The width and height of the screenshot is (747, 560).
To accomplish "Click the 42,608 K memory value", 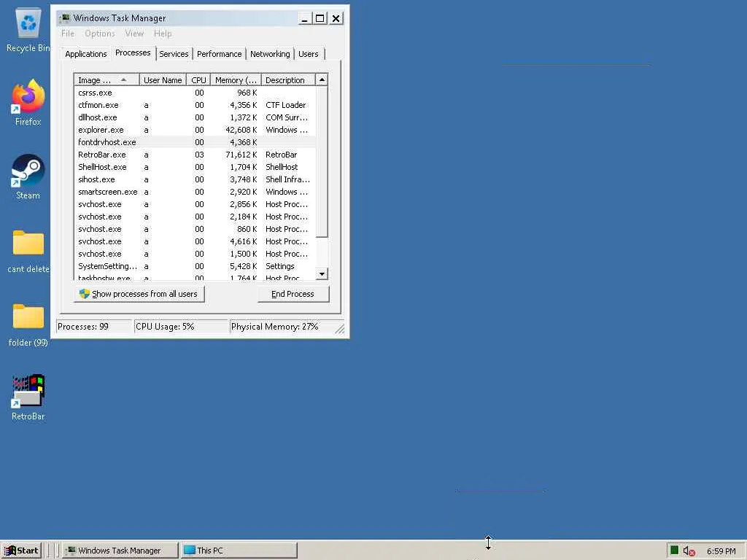I will click(x=241, y=130).
